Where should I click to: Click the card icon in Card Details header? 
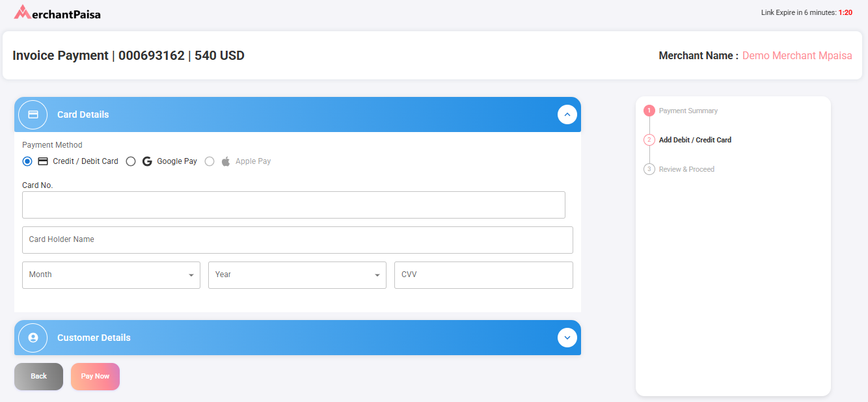33,114
